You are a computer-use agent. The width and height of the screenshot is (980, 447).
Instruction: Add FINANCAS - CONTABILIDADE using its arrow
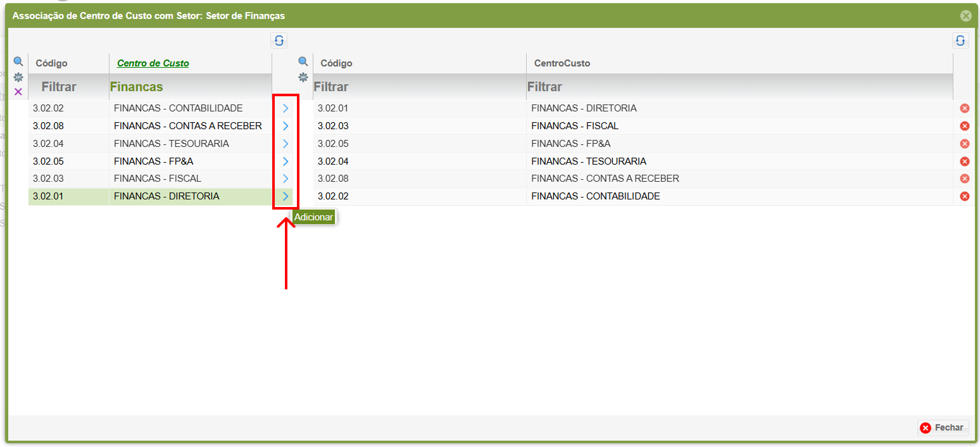(x=286, y=108)
